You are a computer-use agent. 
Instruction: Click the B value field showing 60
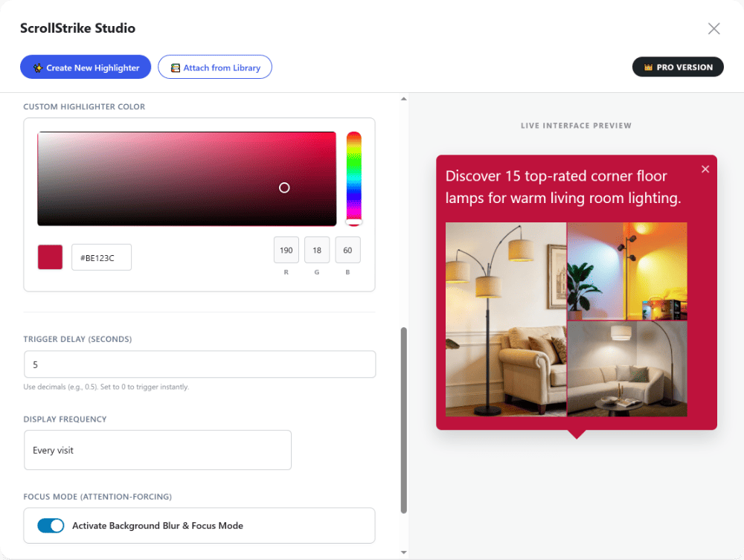click(347, 250)
